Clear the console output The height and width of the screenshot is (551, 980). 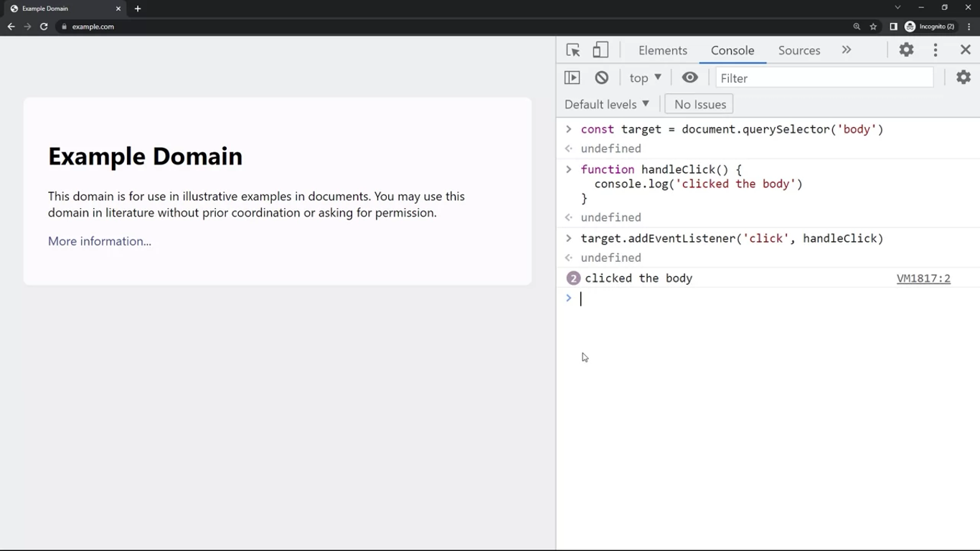[601, 77]
